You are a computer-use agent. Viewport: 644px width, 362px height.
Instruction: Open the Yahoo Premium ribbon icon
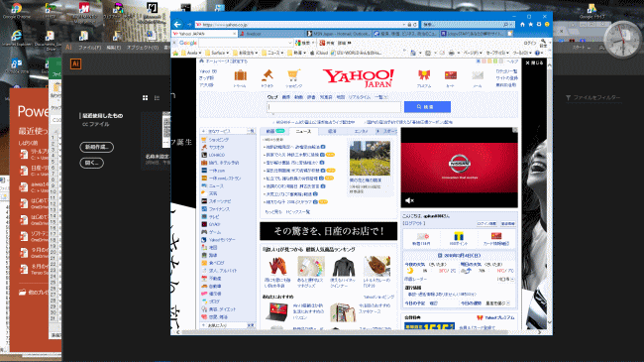[x=424, y=75]
